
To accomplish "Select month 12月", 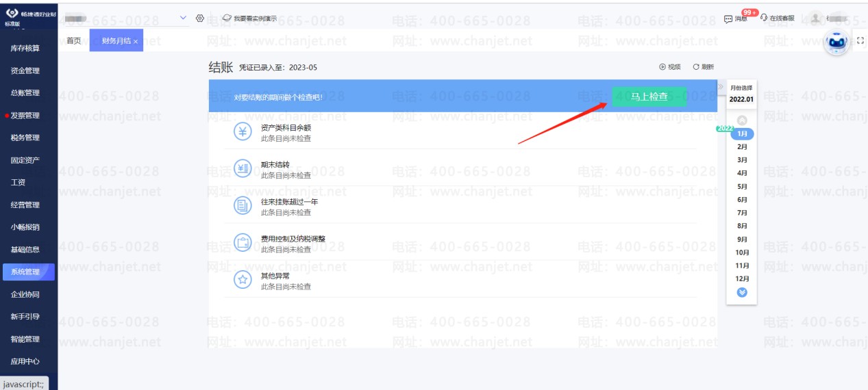I will (742, 278).
